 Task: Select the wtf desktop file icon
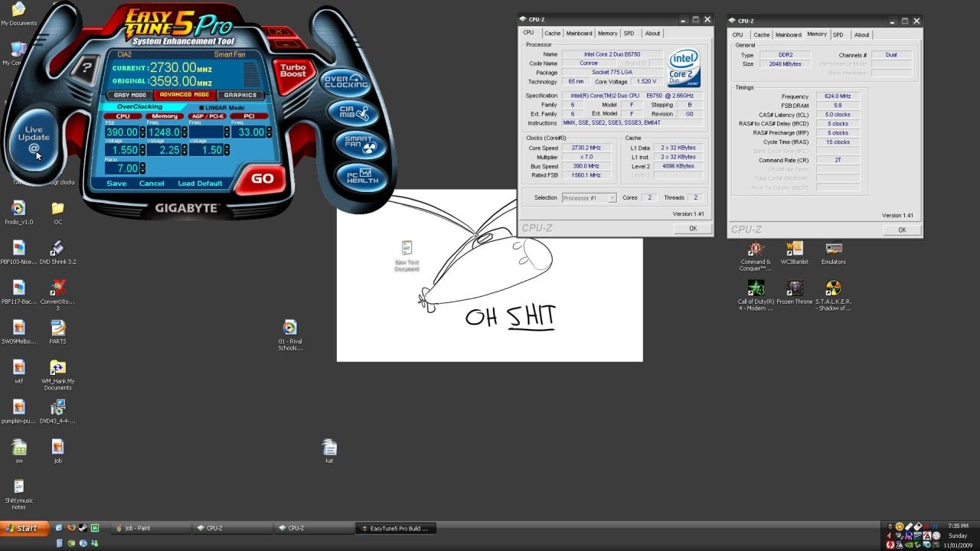point(18,372)
